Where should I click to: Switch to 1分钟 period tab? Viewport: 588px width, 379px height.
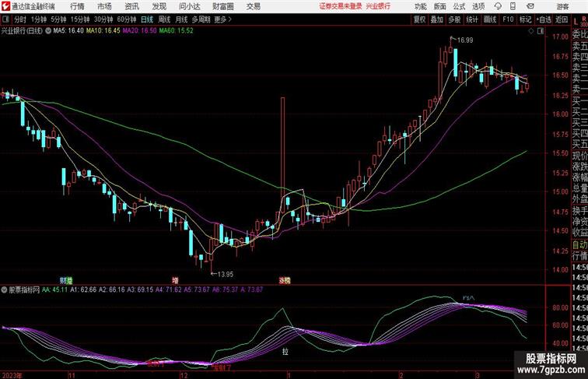coord(39,19)
